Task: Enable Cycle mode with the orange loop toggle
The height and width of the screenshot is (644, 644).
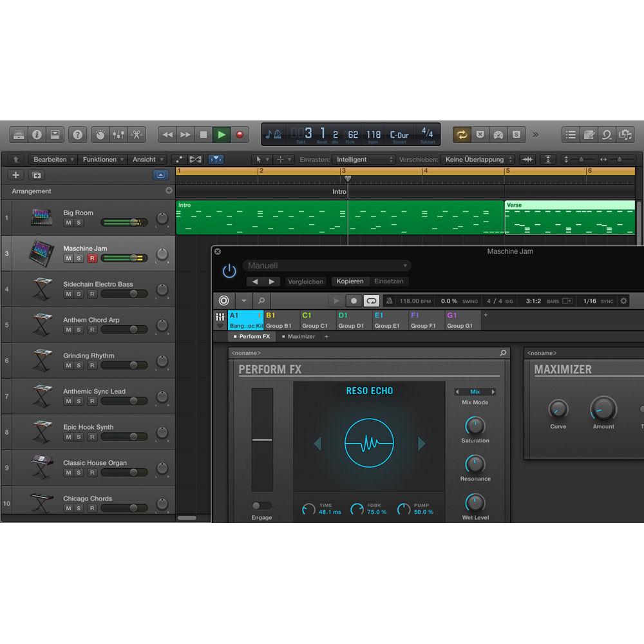Action: pyautogui.click(x=462, y=135)
